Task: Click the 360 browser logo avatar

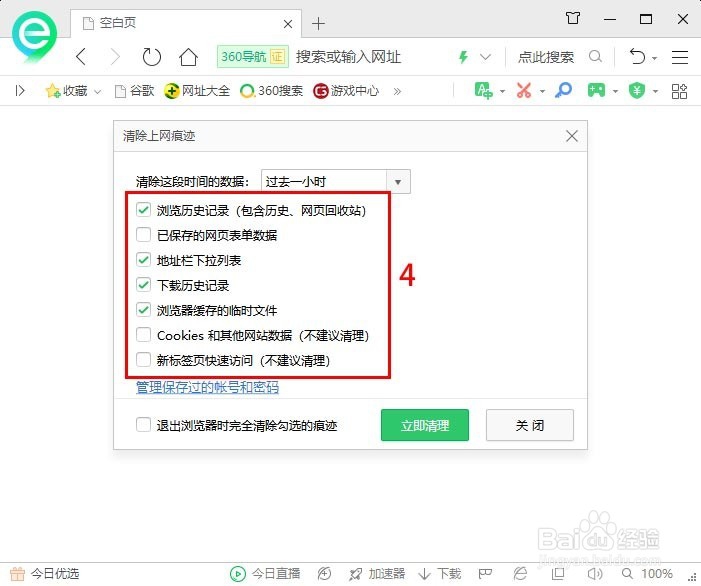Action: [34, 37]
